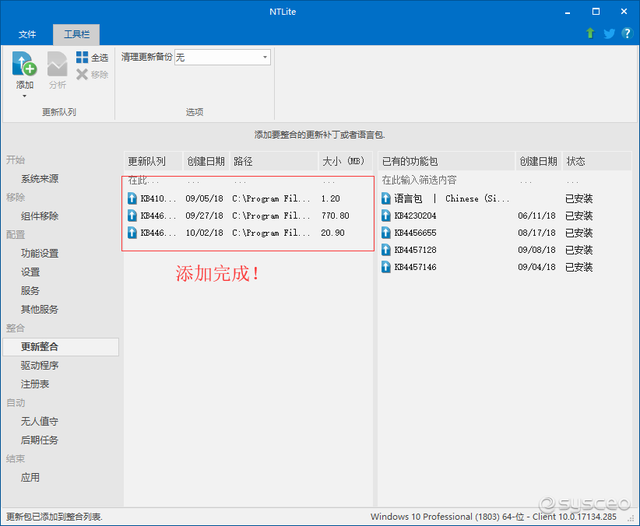Viewport: 640px width, 526px height.
Task: Open 服务 in the sidebar
Action: click(x=30, y=291)
